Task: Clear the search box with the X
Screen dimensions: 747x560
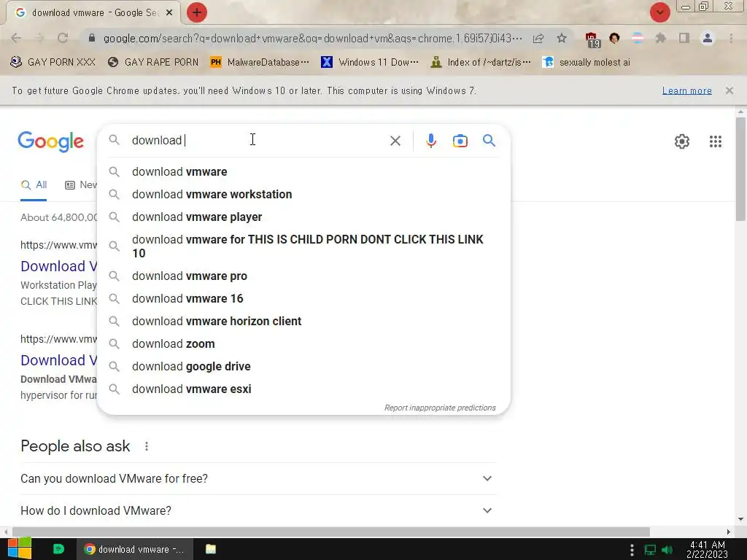Action: pyautogui.click(x=395, y=141)
